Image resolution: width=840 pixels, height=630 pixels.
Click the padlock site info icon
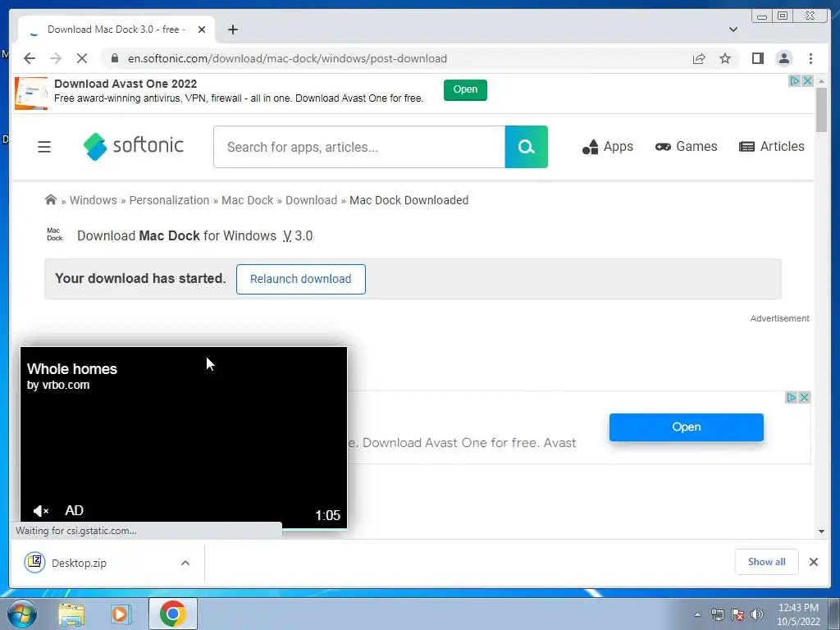coord(115,58)
